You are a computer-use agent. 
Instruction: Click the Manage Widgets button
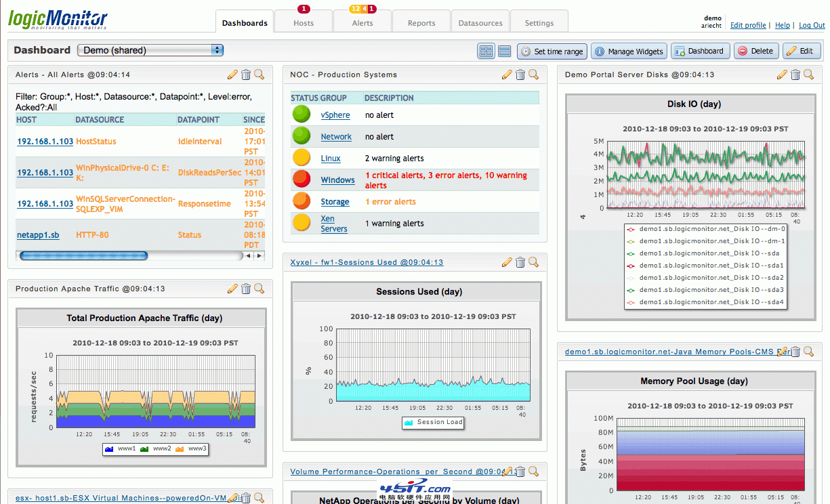pyautogui.click(x=628, y=51)
